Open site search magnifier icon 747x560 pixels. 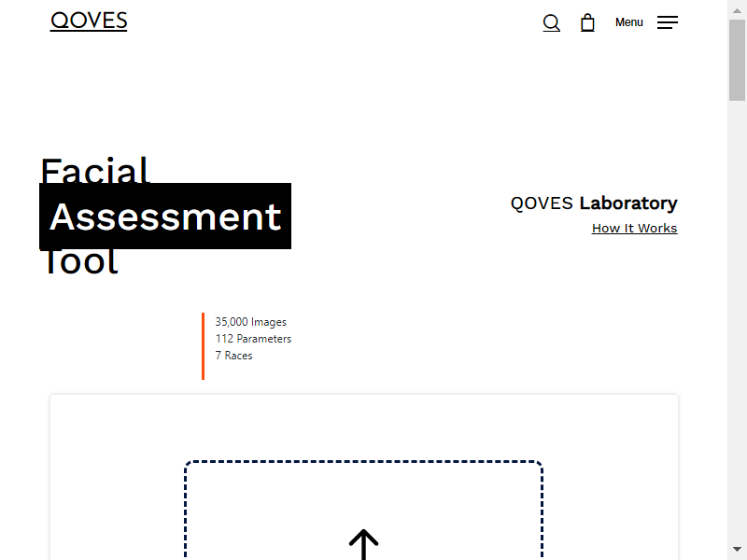coord(551,22)
